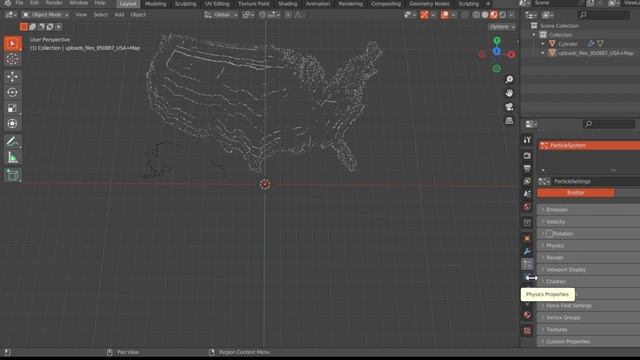Open the viewport Options dropdown

pos(502,27)
